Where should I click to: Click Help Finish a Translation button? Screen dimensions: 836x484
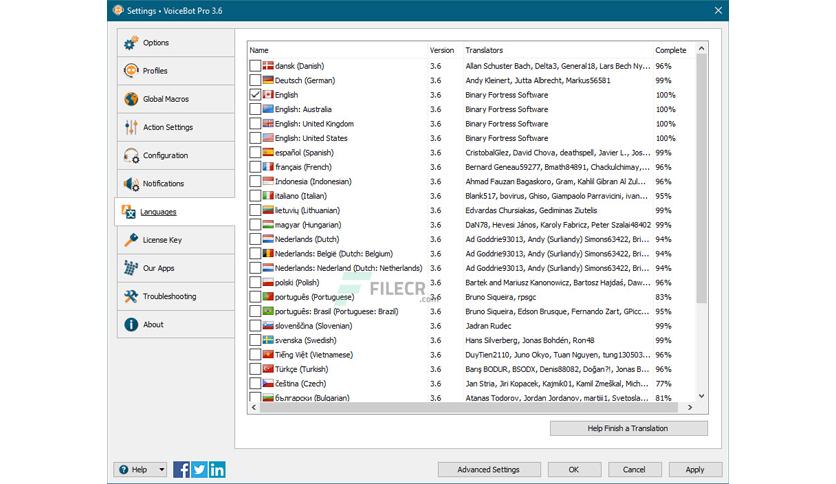pos(629,428)
